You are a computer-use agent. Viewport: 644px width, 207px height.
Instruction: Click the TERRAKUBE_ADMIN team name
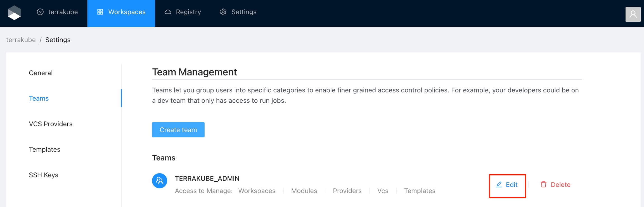click(x=207, y=179)
